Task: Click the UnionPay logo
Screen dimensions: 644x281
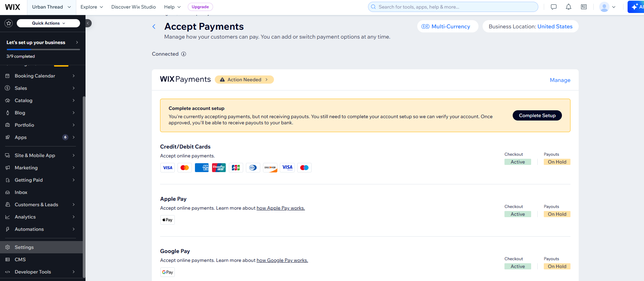Action: (219, 168)
